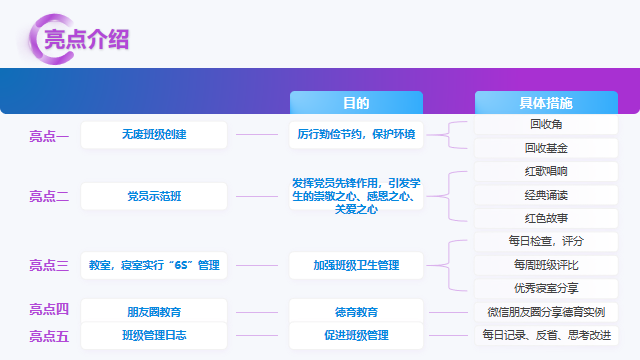
Task: Click the purple ring logo beside 亮点介绍
Action: (x=51, y=39)
